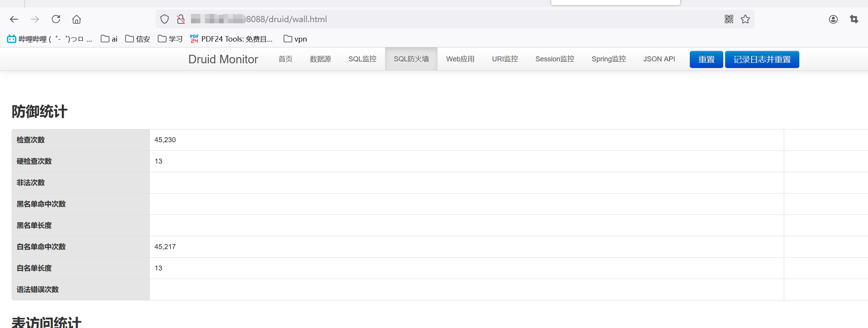Open the 信安 bookmarks folder
The height and width of the screenshot is (328, 868).
point(138,39)
